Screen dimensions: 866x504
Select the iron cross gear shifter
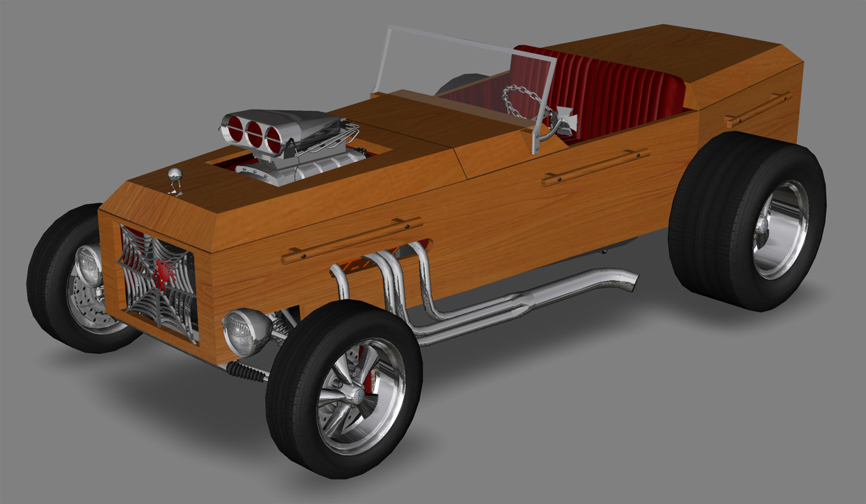[x=565, y=119]
